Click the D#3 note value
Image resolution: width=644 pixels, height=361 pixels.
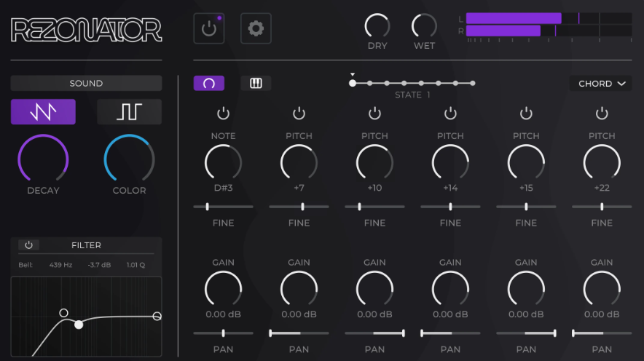224,188
